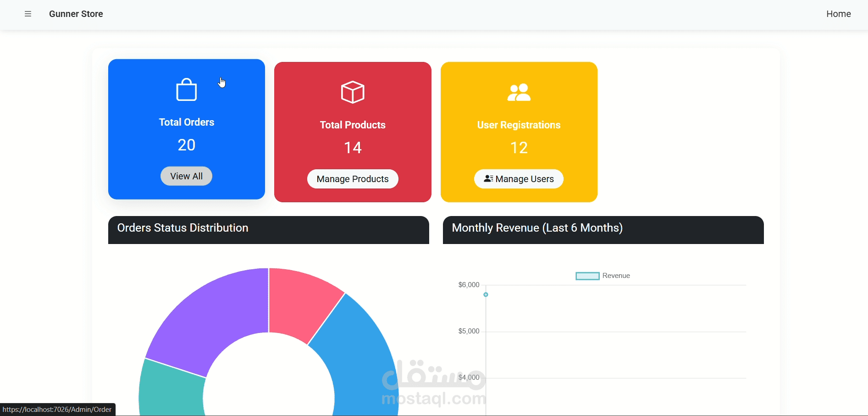
Task: Open View All orders button
Action: point(186,176)
